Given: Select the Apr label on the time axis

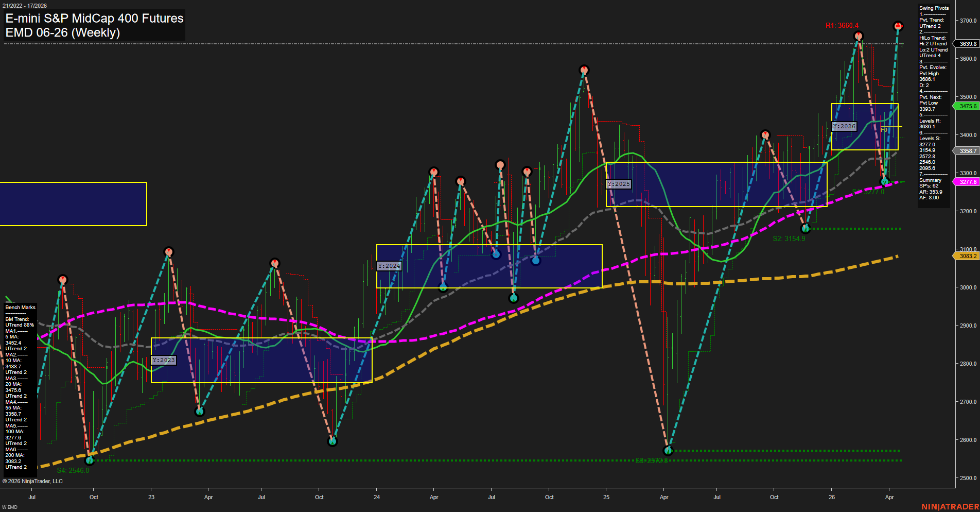Looking at the screenshot, I should click(x=889, y=498).
